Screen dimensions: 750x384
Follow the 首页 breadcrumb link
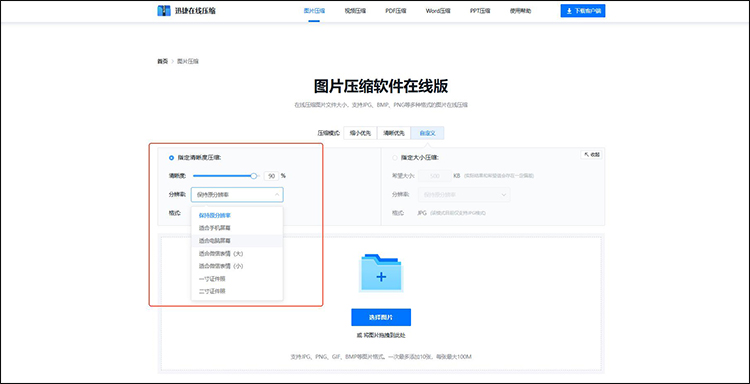(x=163, y=61)
